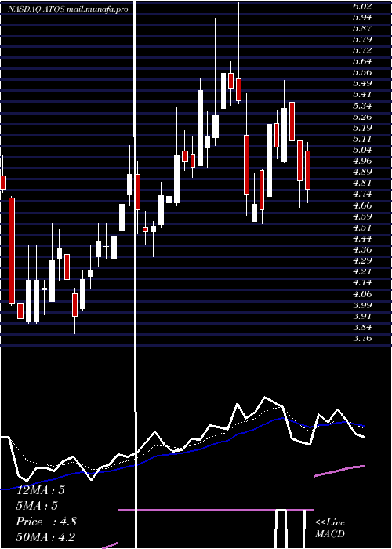Click the 4.29 price axis label
Viewport: 392px width, 549px height.
coord(362,260)
